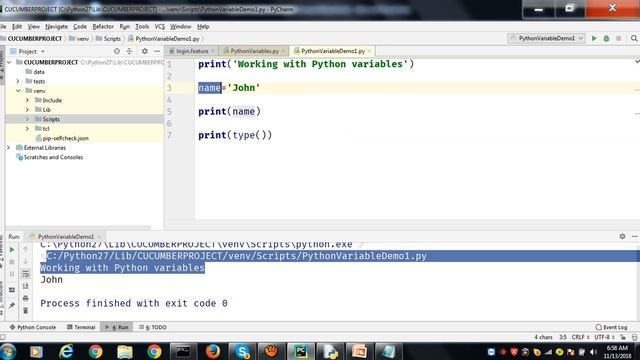Expand the Include folder
The image size is (640, 360).
(27, 100)
